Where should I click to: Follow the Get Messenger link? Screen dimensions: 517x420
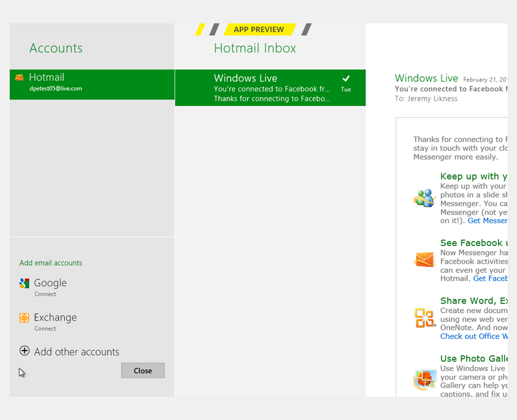487,221
